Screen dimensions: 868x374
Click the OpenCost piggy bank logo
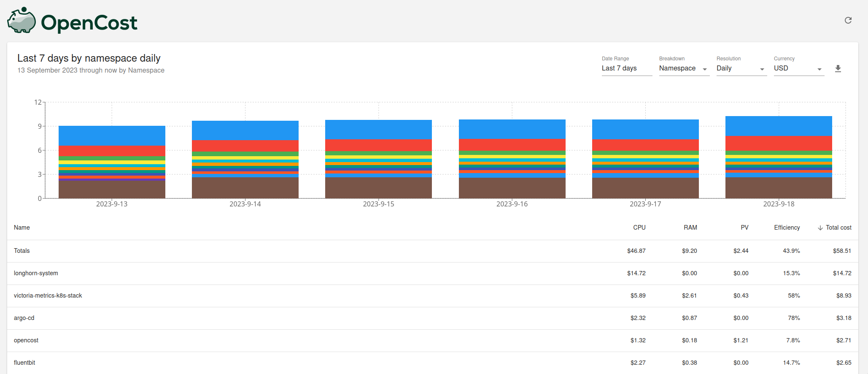tap(22, 21)
